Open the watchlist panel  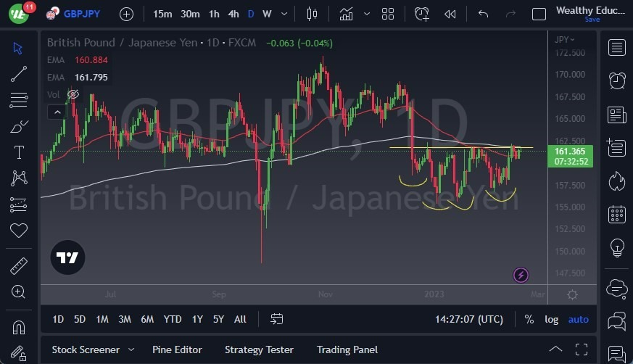click(617, 48)
